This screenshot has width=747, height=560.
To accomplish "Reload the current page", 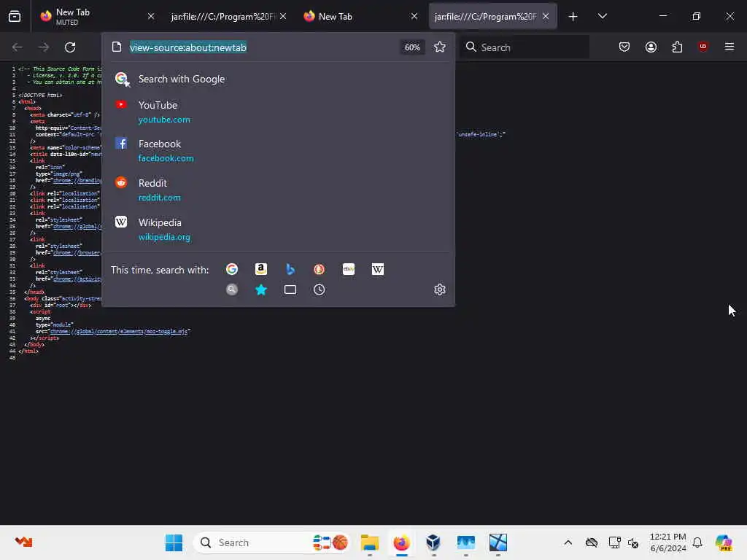I will (70, 47).
